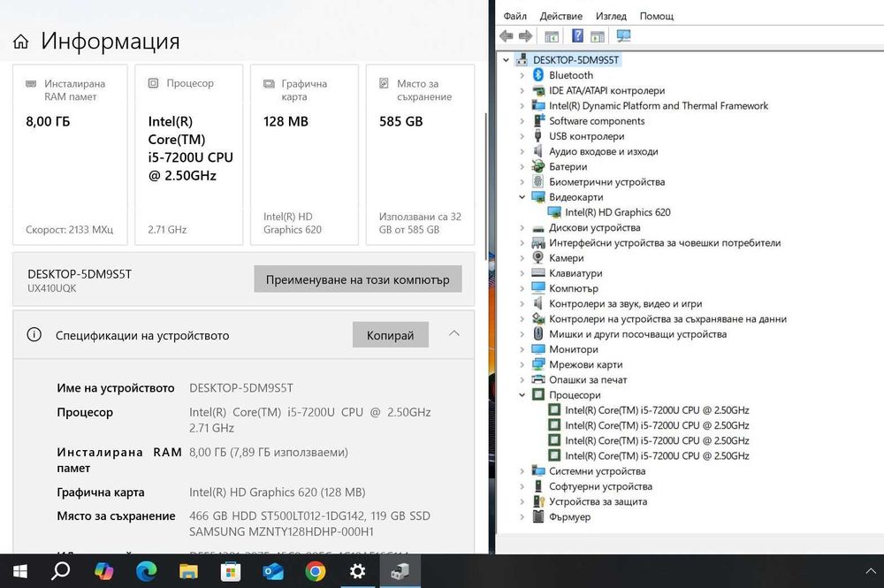The width and height of the screenshot is (884, 588).
Task: Expand the Клавиатури category
Action: tap(522, 273)
